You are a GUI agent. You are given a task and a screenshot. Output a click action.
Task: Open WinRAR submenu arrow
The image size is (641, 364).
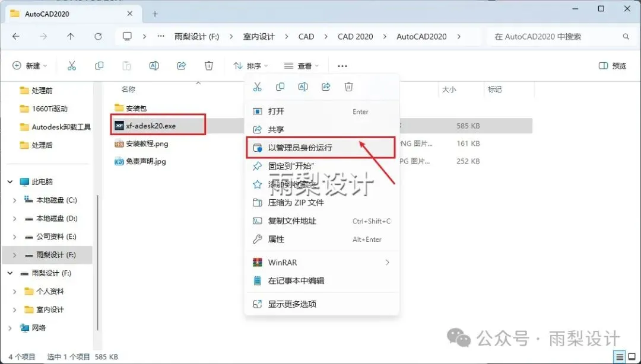(x=387, y=262)
